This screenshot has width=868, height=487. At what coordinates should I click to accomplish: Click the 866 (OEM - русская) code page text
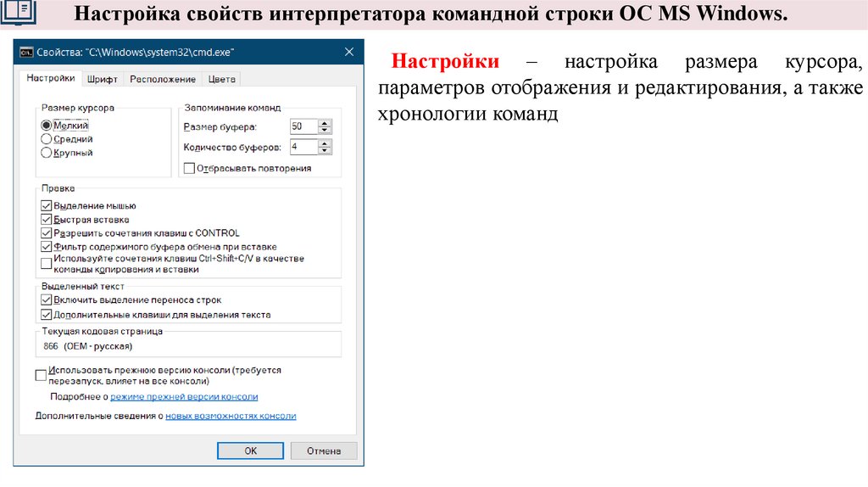coord(87,346)
